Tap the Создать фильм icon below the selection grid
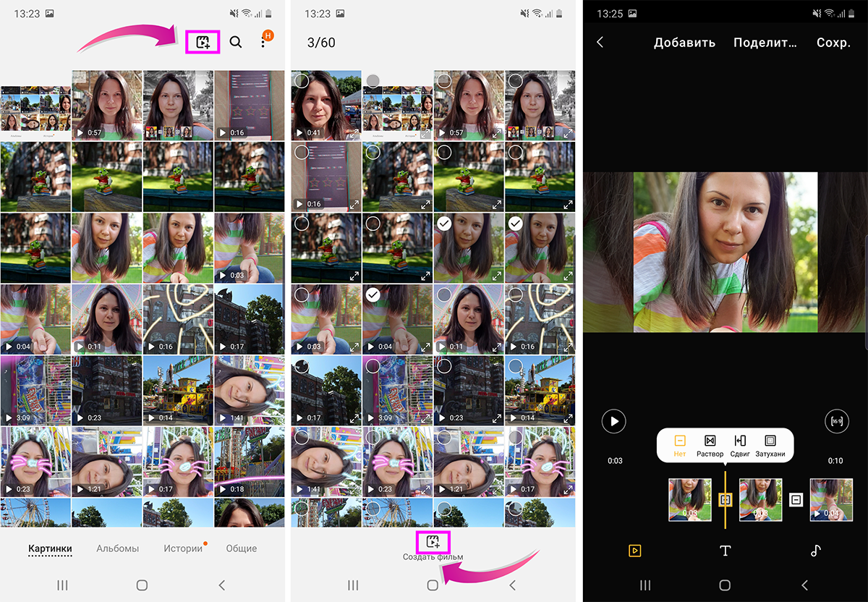Image resolution: width=868 pixels, height=602 pixels. click(x=433, y=542)
